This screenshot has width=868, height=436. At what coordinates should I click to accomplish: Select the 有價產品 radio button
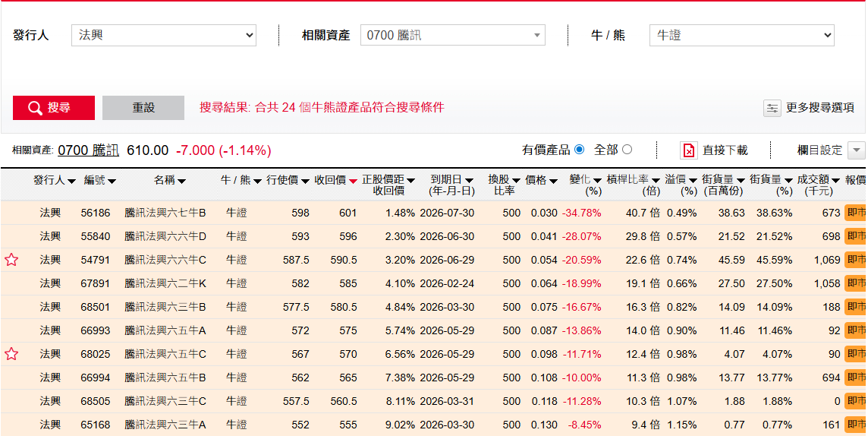(x=580, y=150)
